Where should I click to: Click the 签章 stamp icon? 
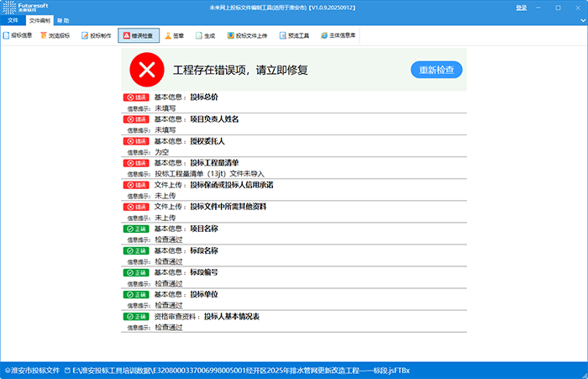tap(175, 36)
